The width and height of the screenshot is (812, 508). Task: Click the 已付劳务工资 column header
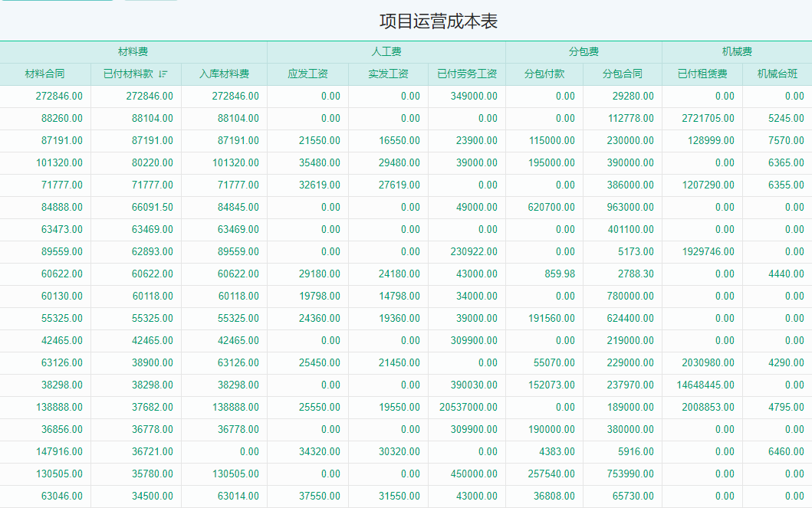[467, 74]
